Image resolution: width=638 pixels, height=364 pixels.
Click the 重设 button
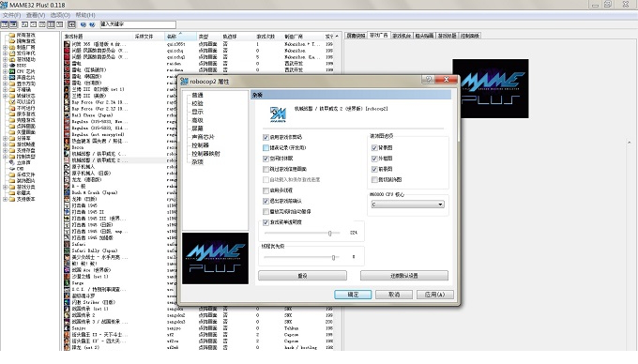(302, 276)
